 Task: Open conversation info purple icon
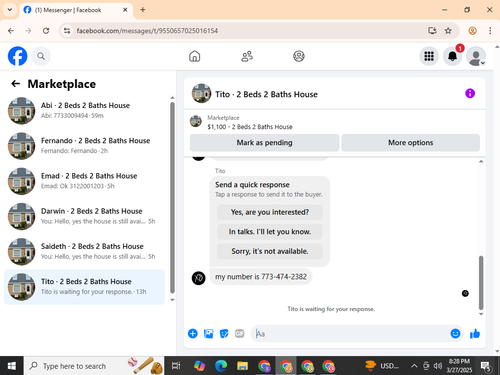tap(470, 93)
